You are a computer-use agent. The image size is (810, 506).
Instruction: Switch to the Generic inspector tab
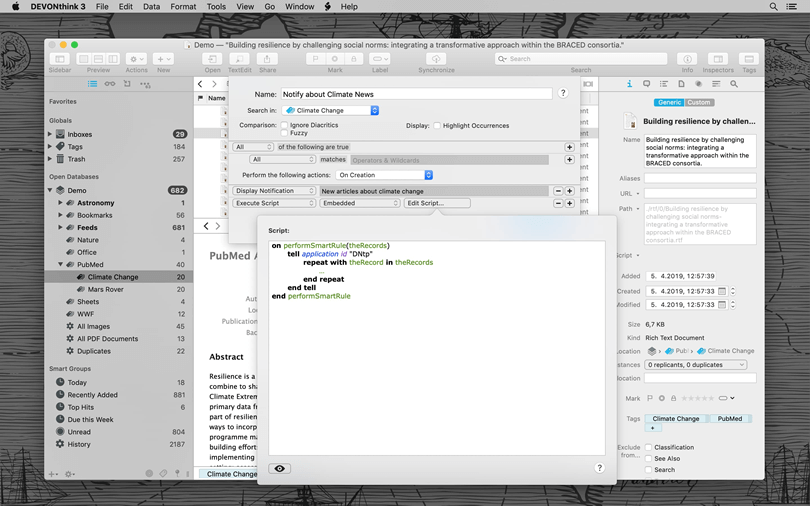pyautogui.click(x=669, y=102)
